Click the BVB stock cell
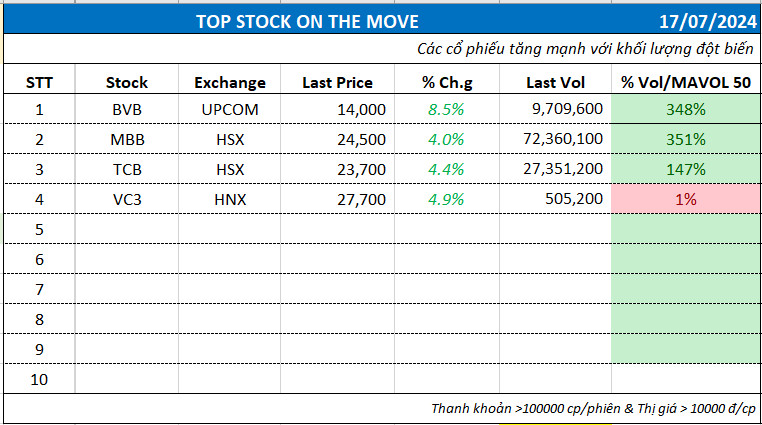Screen dimensions: 762x425 click(x=126, y=110)
